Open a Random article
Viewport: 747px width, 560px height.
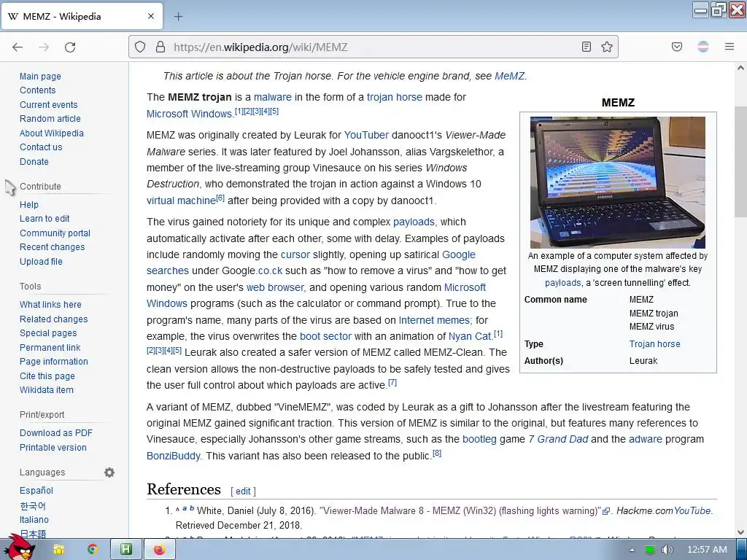[x=50, y=119]
